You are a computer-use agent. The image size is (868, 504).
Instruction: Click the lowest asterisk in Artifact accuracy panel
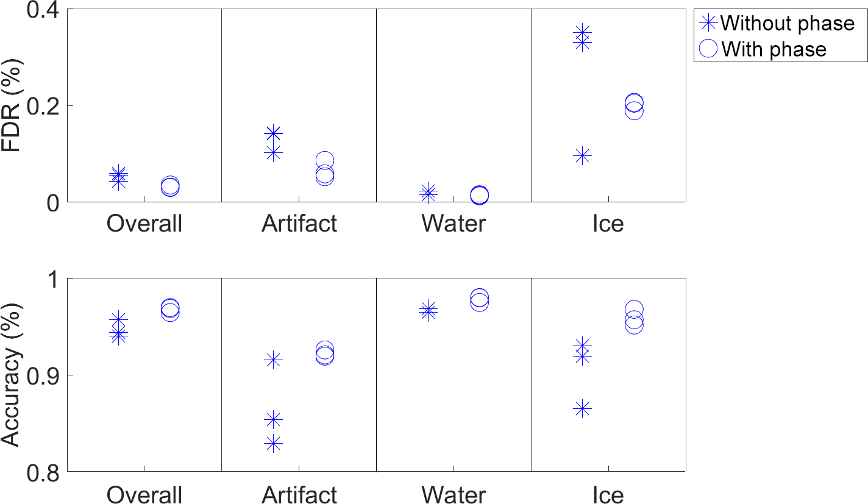(x=274, y=444)
